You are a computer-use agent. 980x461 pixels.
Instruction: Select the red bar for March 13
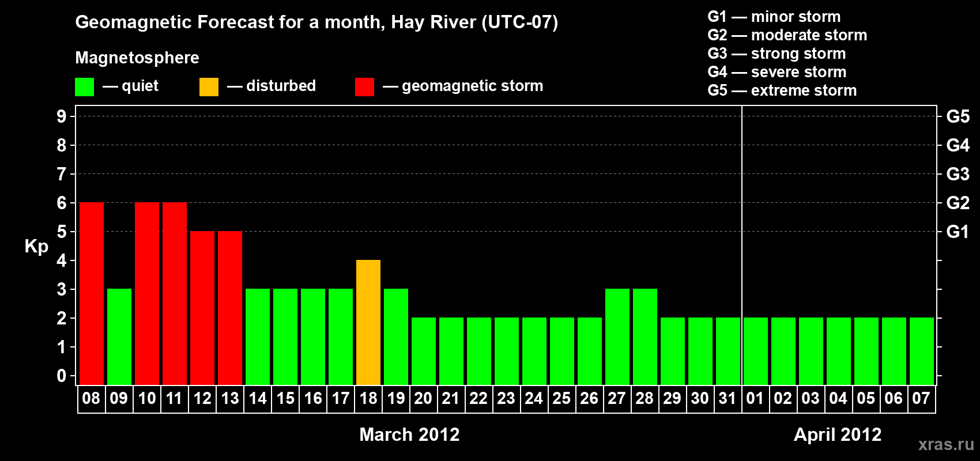(230, 308)
